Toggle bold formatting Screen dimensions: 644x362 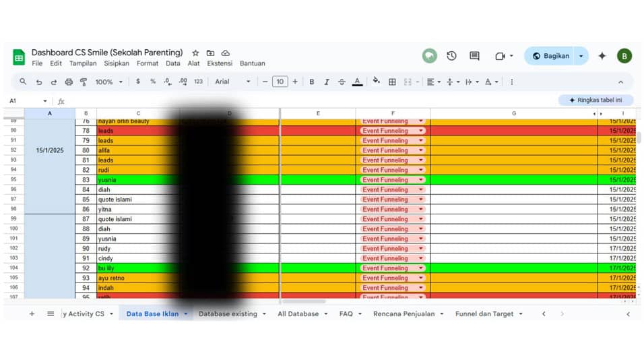point(311,82)
